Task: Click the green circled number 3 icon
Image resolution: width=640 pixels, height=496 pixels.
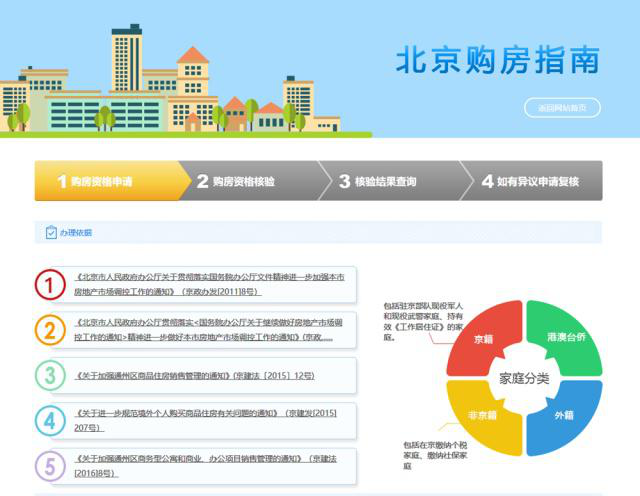Action: [x=50, y=375]
